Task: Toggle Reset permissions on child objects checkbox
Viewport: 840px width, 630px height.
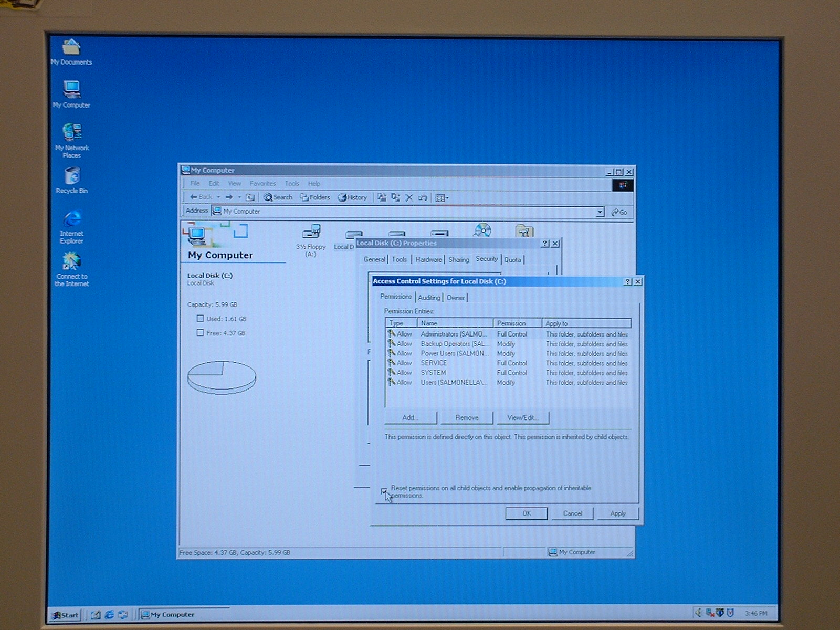Action: coord(384,491)
